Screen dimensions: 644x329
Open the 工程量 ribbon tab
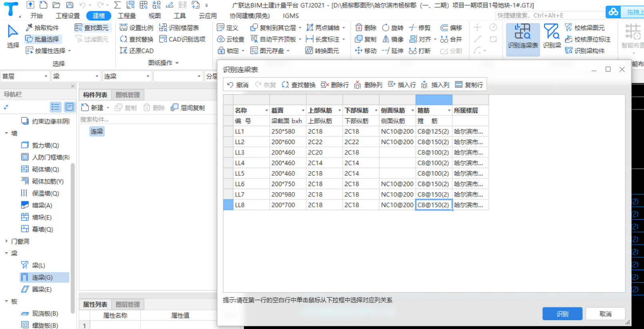tap(126, 16)
